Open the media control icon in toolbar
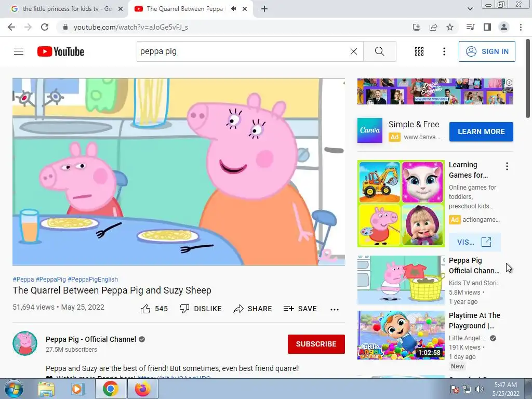The width and height of the screenshot is (532, 399). click(470, 27)
